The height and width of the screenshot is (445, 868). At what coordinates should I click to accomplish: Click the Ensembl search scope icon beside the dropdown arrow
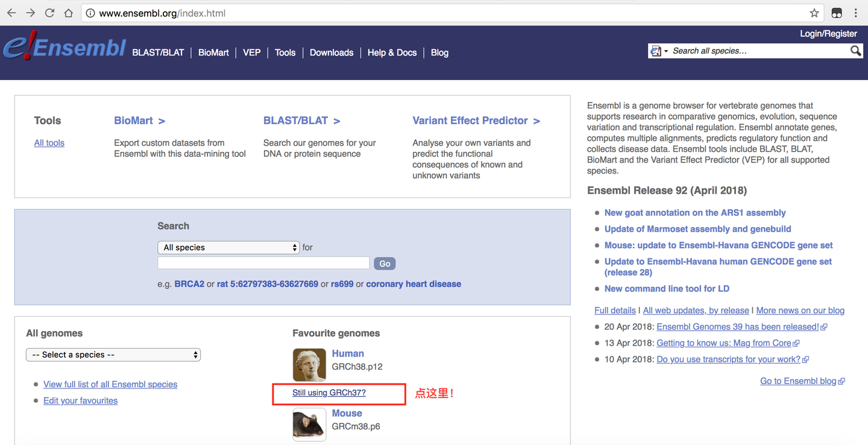655,51
